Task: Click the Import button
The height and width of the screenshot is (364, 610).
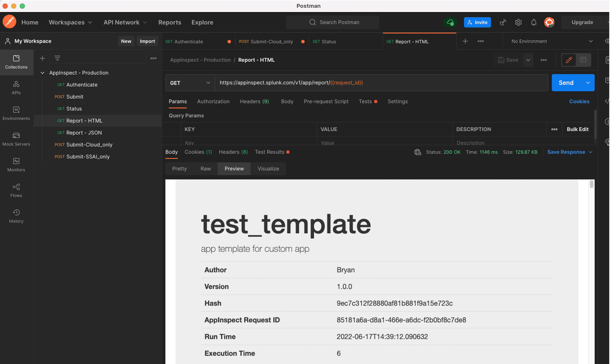Action: 147,41
